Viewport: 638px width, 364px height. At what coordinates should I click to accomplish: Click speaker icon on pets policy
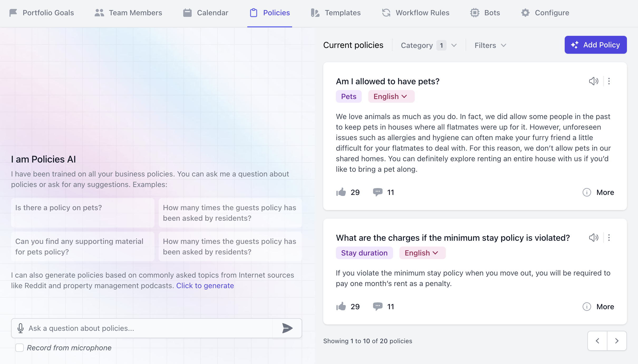tap(593, 81)
